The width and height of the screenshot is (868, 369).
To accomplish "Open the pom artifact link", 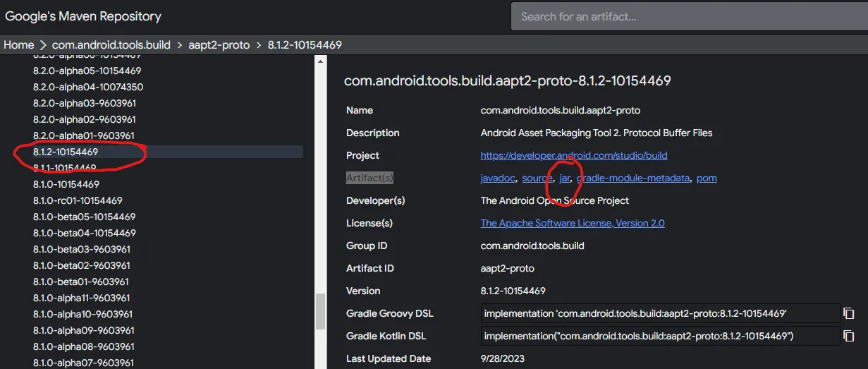I will (x=707, y=178).
